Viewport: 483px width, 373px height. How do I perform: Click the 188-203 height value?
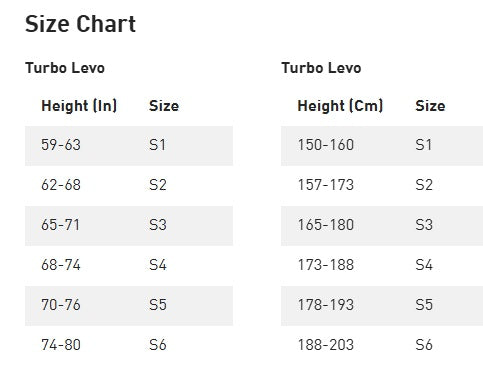point(326,345)
